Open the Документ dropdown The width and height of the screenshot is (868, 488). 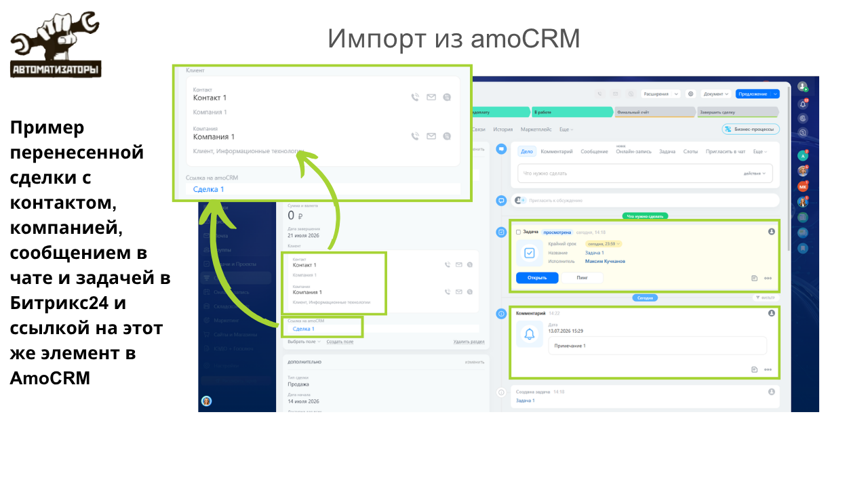point(716,94)
